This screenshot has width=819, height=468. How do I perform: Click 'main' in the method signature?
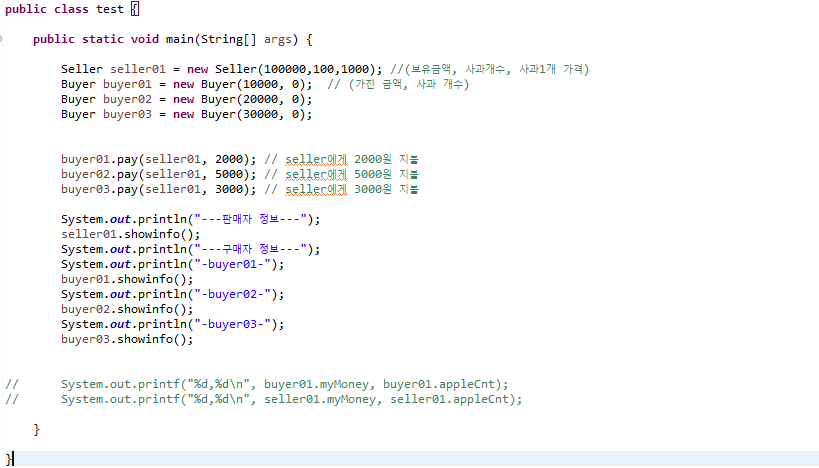pos(180,40)
